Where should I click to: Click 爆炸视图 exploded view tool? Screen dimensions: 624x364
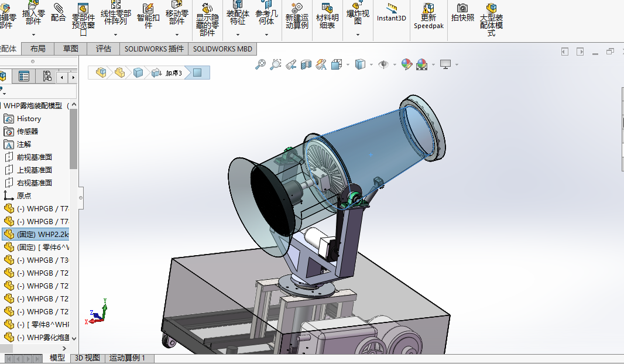[x=358, y=13]
